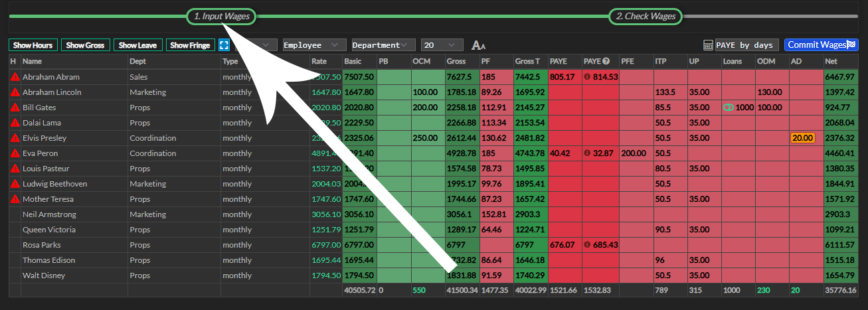This screenshot has width=868, height=310.
Task: Click the loan link icon in Bill Gates row
Action: [x=729, y=108]
